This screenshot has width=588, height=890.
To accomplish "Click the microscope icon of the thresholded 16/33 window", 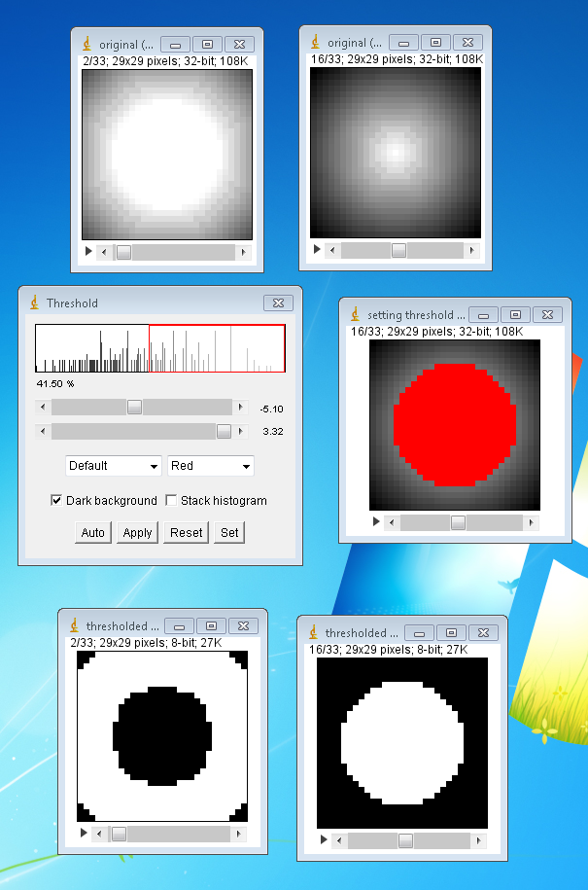I will click(x=313, y=633).
